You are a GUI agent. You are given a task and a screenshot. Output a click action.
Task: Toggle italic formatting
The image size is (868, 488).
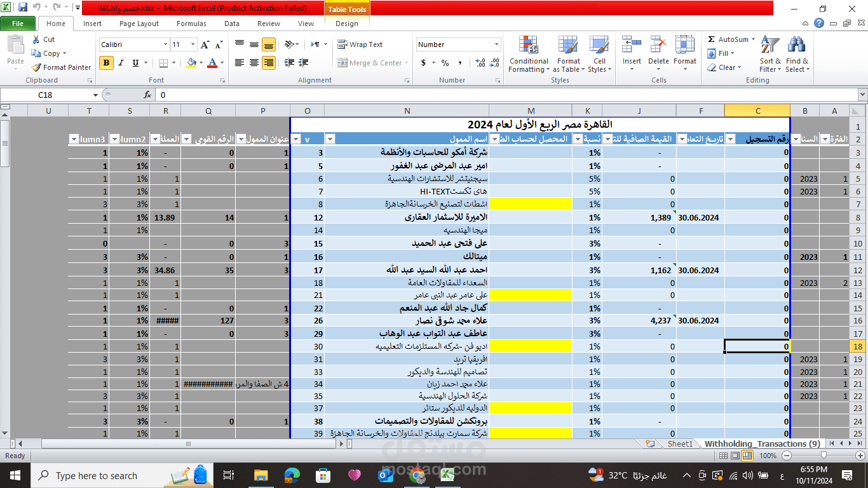(x=121, y=63)
